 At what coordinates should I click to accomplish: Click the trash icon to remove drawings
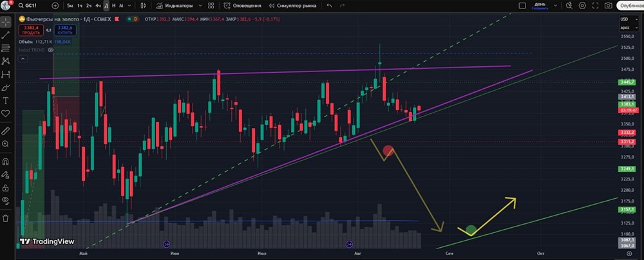[x=6, y=218]
